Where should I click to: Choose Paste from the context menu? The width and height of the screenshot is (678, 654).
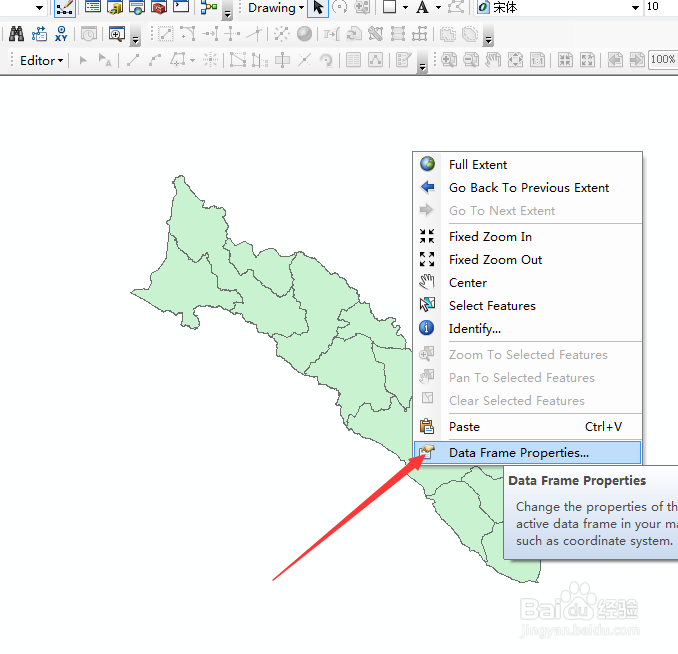pos(528,426)
